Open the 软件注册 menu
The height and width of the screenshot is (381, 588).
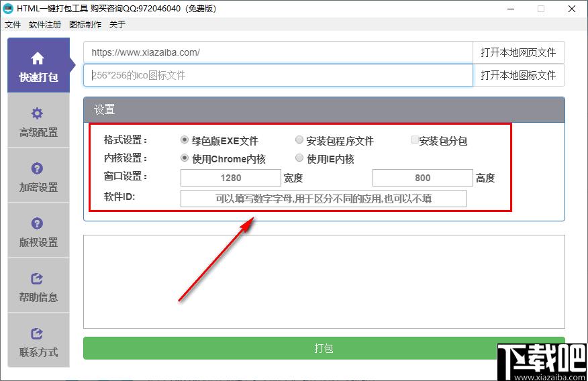coord(44,25)
